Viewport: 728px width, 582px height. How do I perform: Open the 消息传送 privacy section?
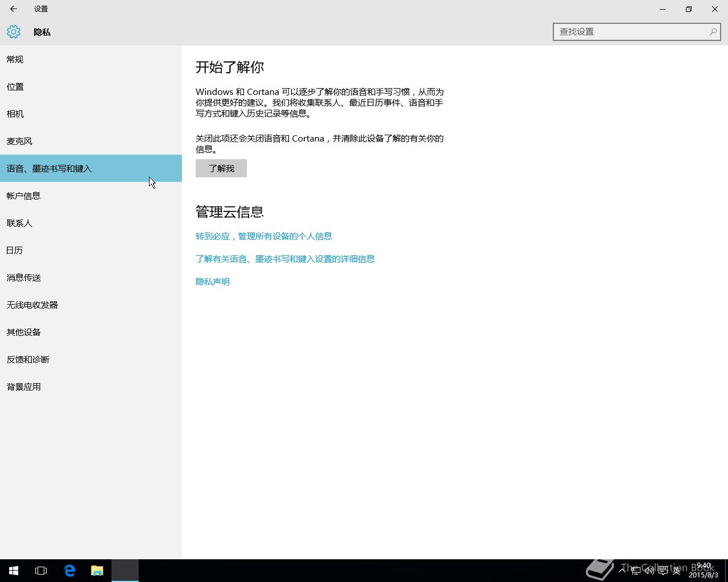(91, 277)
